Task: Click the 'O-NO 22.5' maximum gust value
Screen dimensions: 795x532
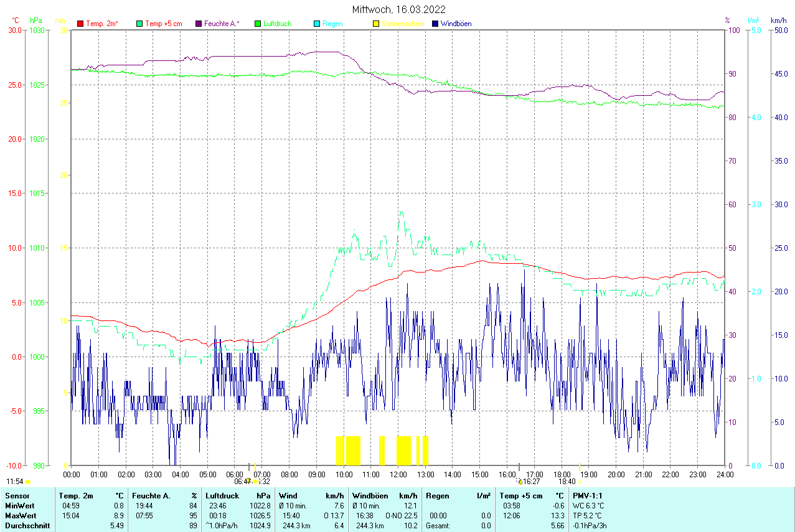Action: [x=402, y=516]
